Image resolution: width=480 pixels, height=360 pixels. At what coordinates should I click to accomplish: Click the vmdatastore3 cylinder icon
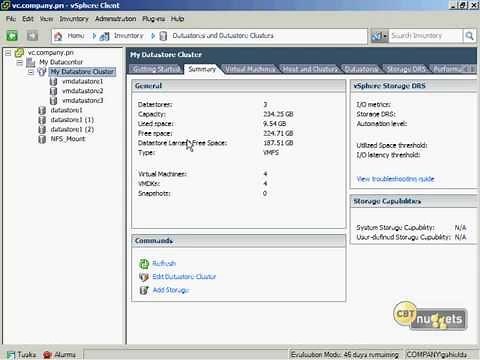pyautogui.click(x=53, y=101)
